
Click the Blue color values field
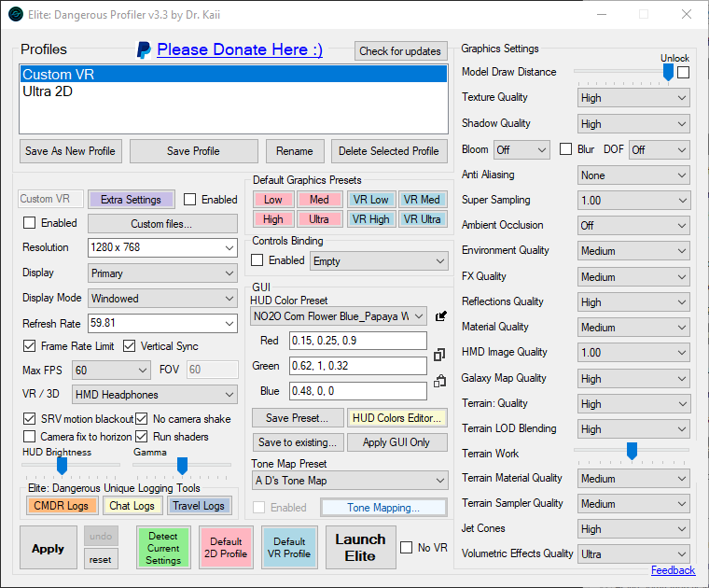point(357,391)
